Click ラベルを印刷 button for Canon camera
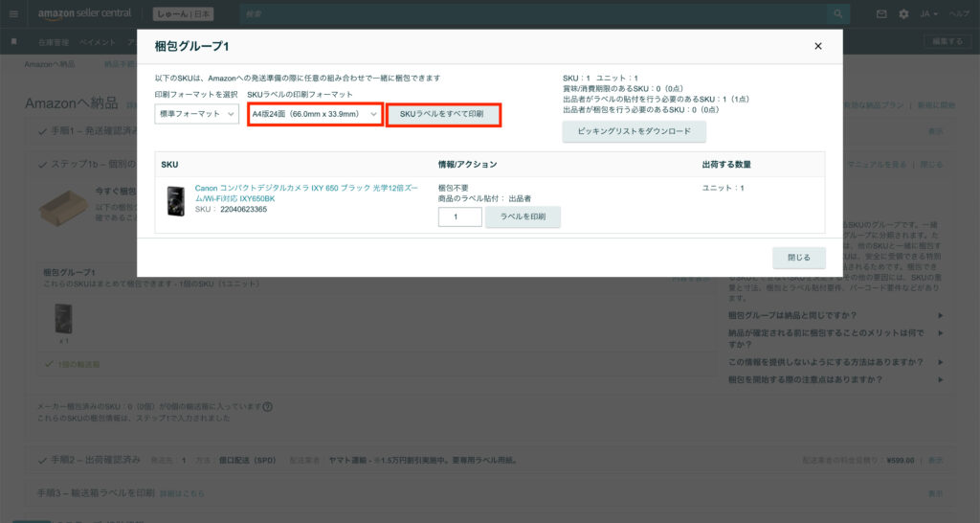 tap(523, 217)
